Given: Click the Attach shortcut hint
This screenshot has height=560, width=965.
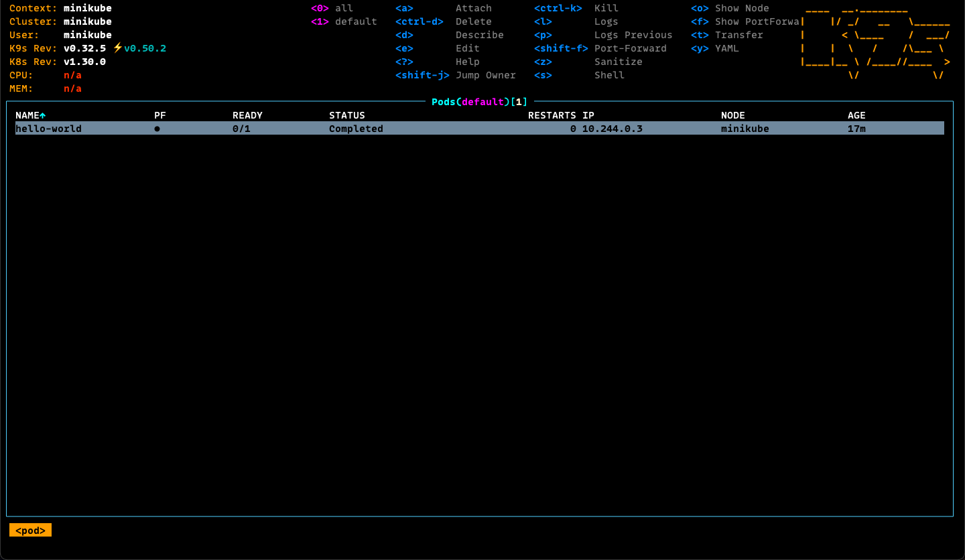Looking at the screenshot, I should [473, 8].
